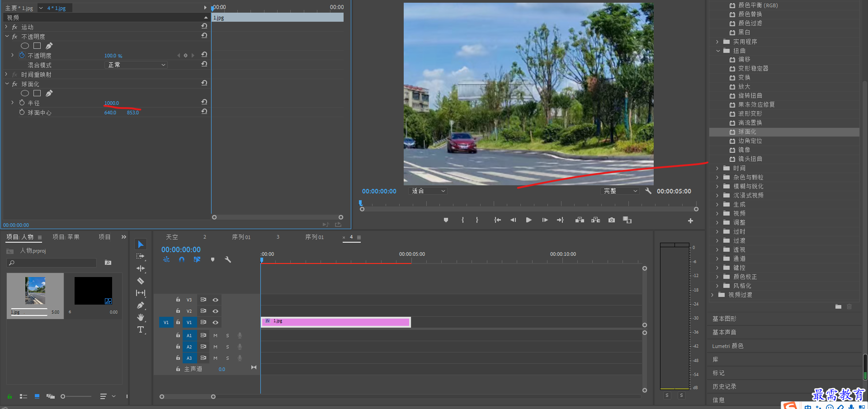868x409 pixels.
Task: Reset the 运动 effect parameters
Action: pyautogui.click(x=204, y=26)
